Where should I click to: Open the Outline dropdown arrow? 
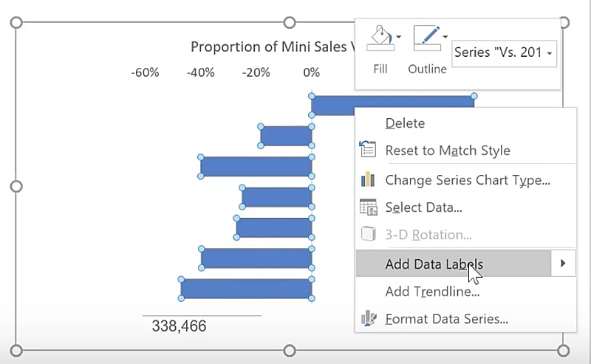click(x=445, y=37)
